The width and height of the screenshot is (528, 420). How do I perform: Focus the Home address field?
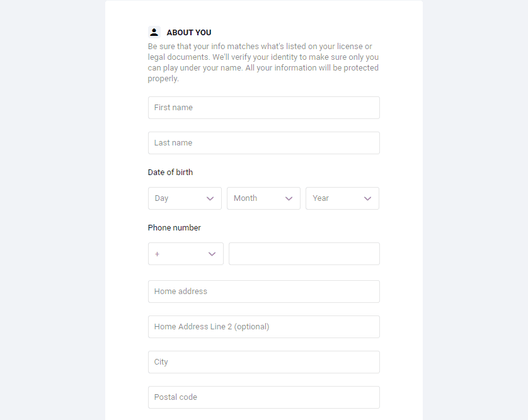(263, 292)
